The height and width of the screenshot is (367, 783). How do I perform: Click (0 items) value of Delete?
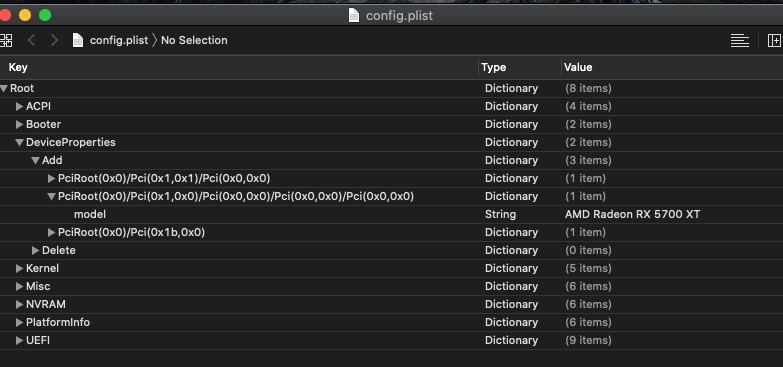coord(588,250)
